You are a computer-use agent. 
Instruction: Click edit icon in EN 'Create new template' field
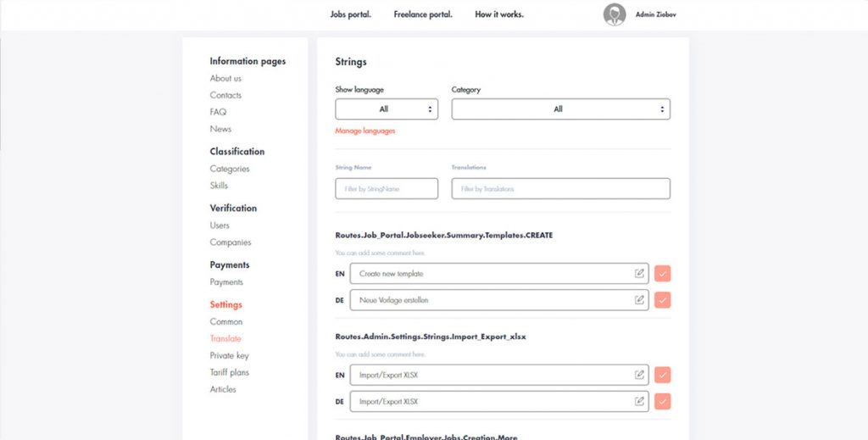point(639,274)
